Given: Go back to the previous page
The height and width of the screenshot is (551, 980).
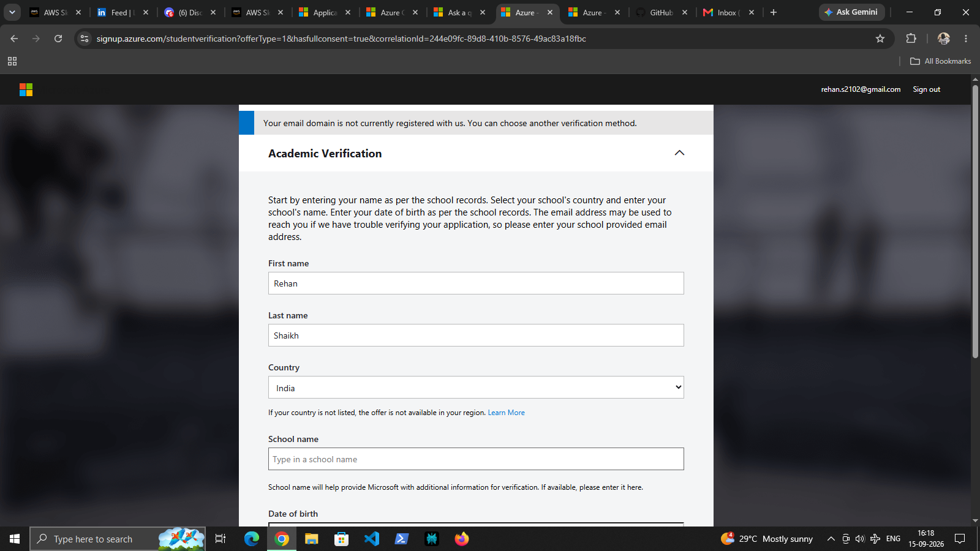Looking at the screenshot, I should pos(14,39).
